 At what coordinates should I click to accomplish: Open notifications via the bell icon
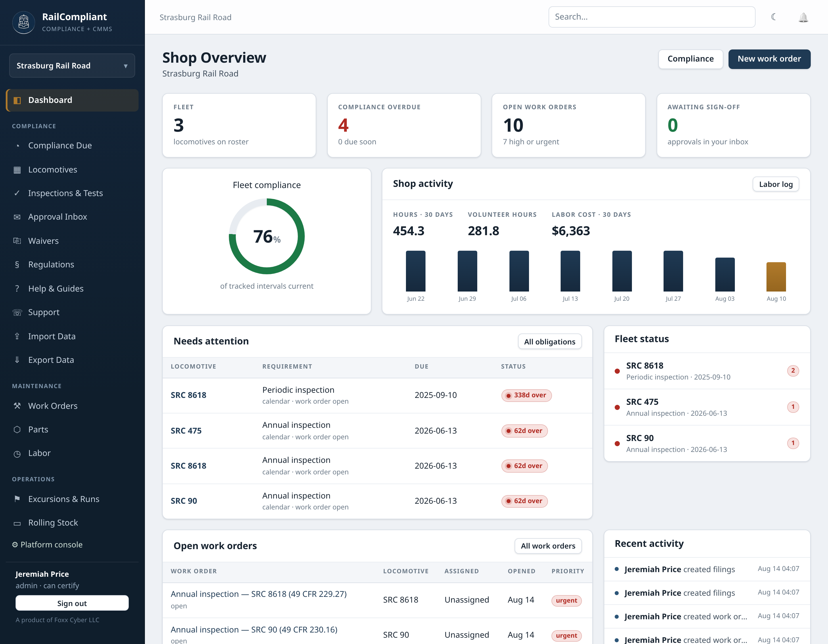click(803, 18)
